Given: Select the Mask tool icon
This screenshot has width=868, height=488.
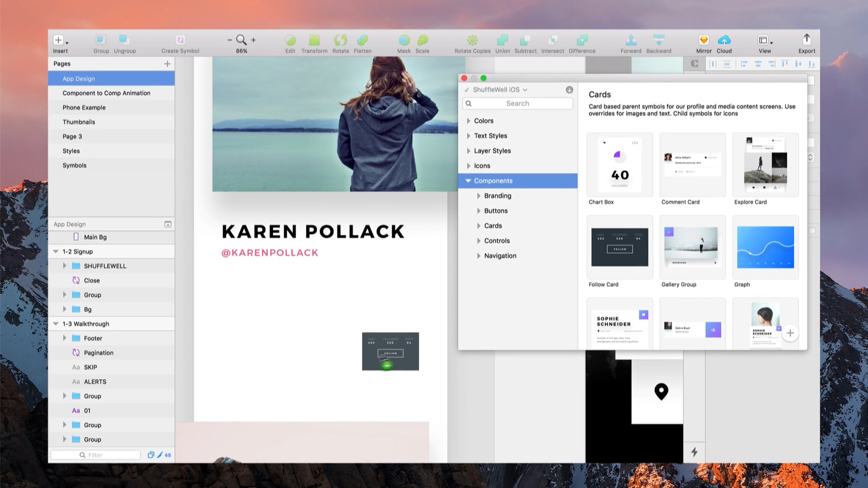Looking at the screenshot, I should [404, 40].
